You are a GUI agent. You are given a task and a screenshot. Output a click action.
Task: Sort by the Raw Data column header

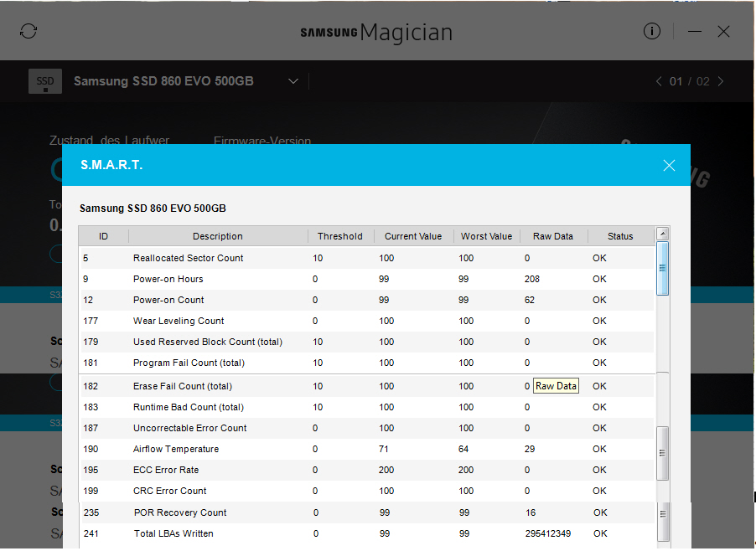pyautogui.click(x=553, y=236)
